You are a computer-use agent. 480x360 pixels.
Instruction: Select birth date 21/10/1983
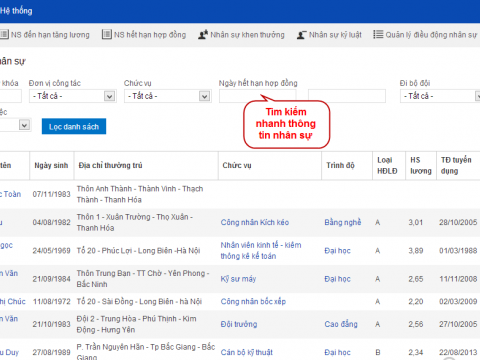51,324
